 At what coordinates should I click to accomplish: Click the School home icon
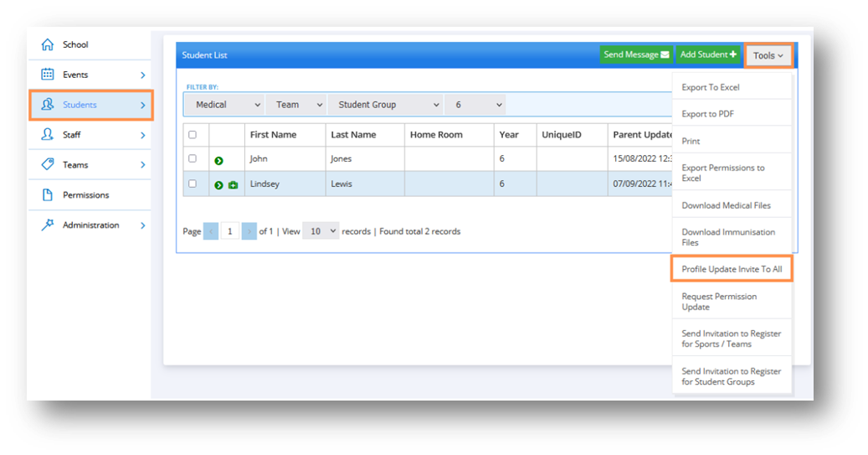[48, 44]
